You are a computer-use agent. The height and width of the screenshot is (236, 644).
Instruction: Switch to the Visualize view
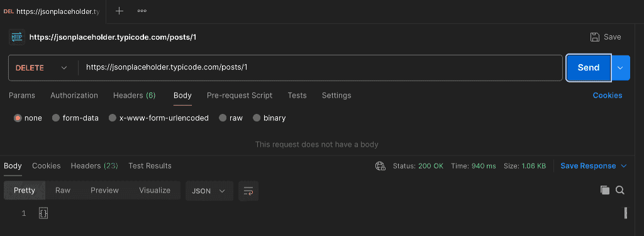coord(155,190)
